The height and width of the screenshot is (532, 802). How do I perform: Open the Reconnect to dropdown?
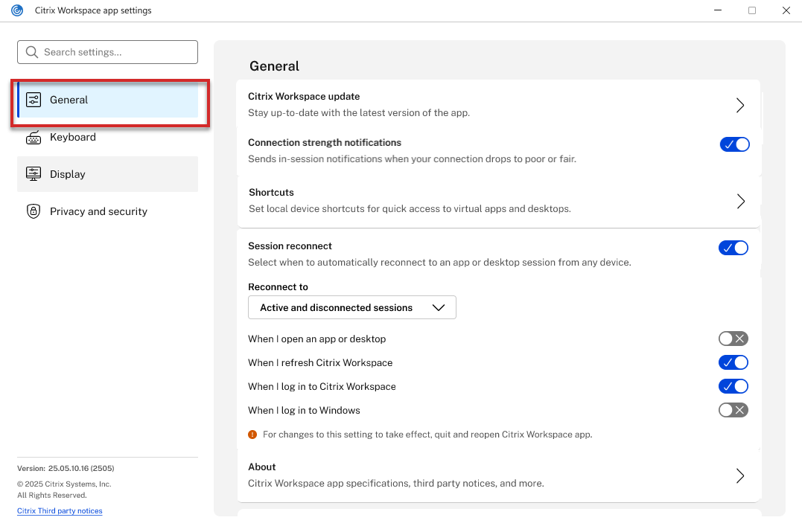point(352,307)
